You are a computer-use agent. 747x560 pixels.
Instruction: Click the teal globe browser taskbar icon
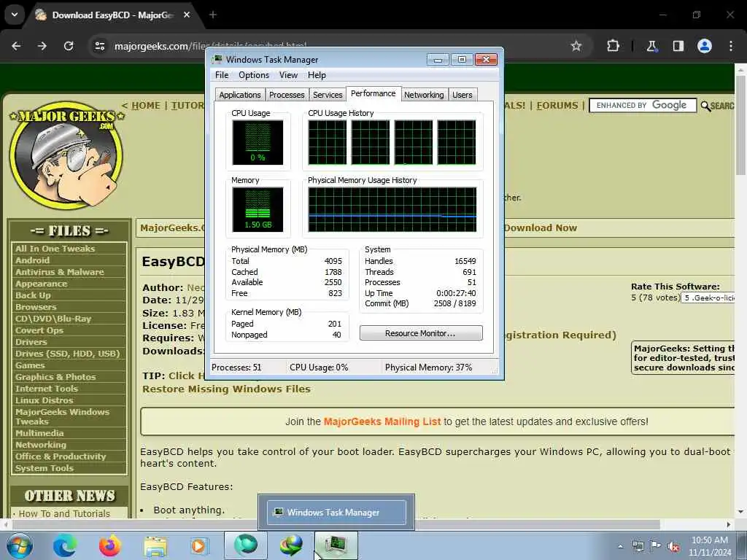coord(245,545)
